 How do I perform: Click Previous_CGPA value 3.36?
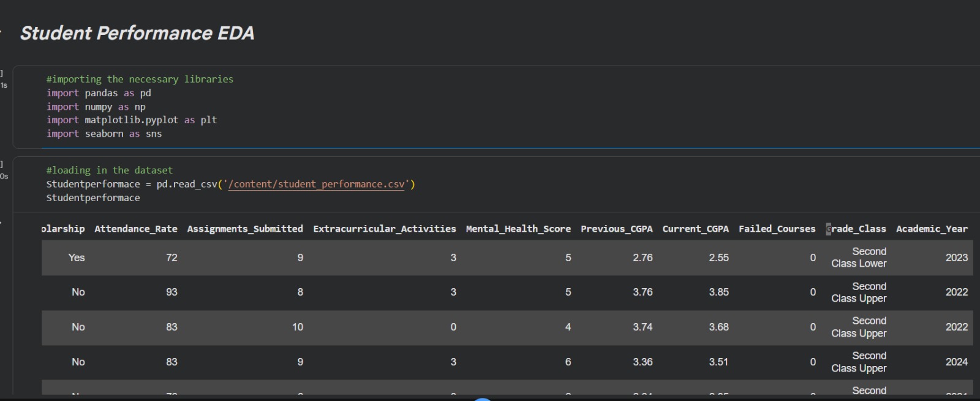(643, 362)
